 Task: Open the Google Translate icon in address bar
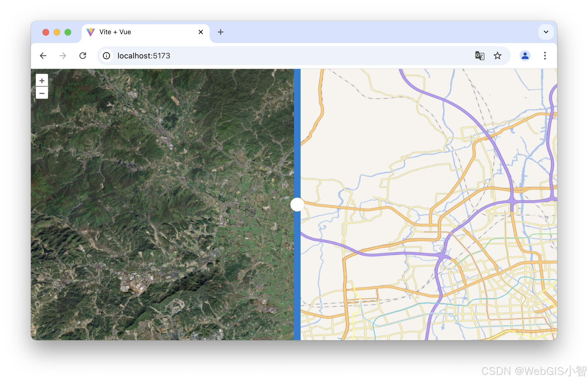pyautogui.click(x=480, y=56)
